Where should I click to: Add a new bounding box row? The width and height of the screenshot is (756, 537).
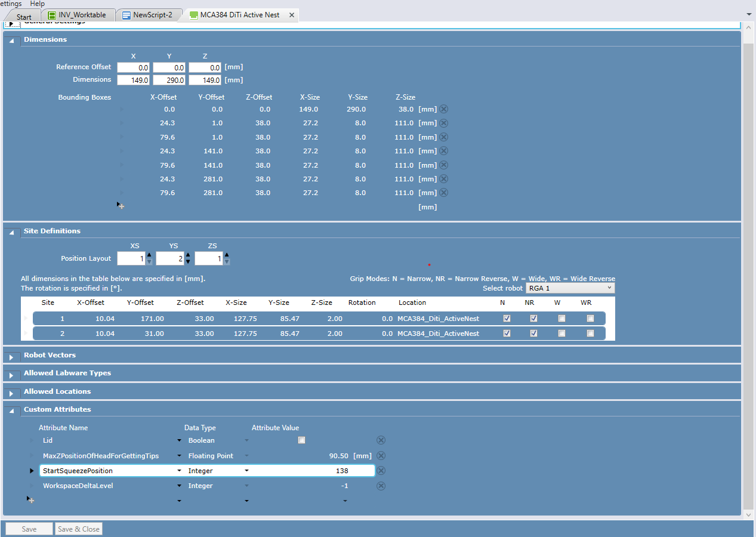(x=121, y=206)
